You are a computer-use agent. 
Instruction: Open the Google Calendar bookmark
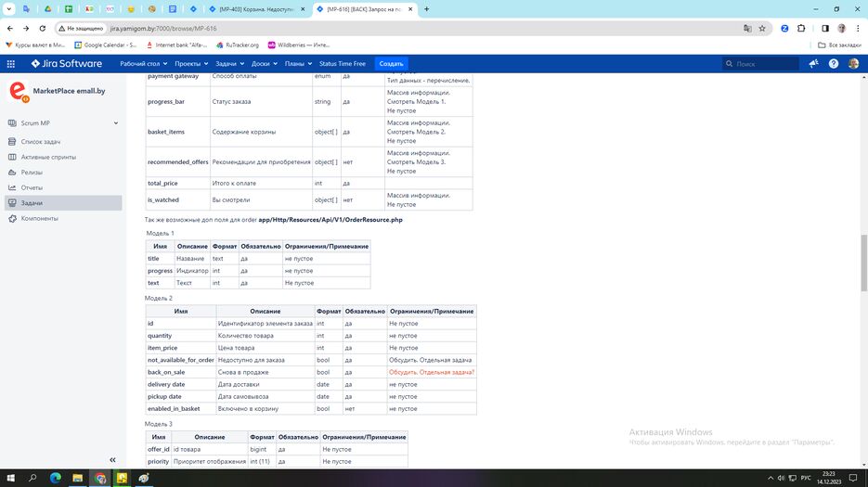point(105,45)
